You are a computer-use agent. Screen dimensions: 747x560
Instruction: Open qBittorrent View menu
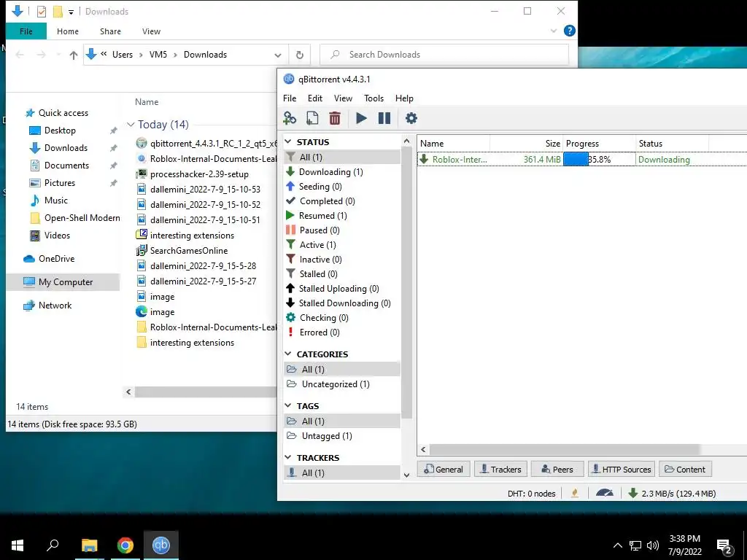click(343, 98)
